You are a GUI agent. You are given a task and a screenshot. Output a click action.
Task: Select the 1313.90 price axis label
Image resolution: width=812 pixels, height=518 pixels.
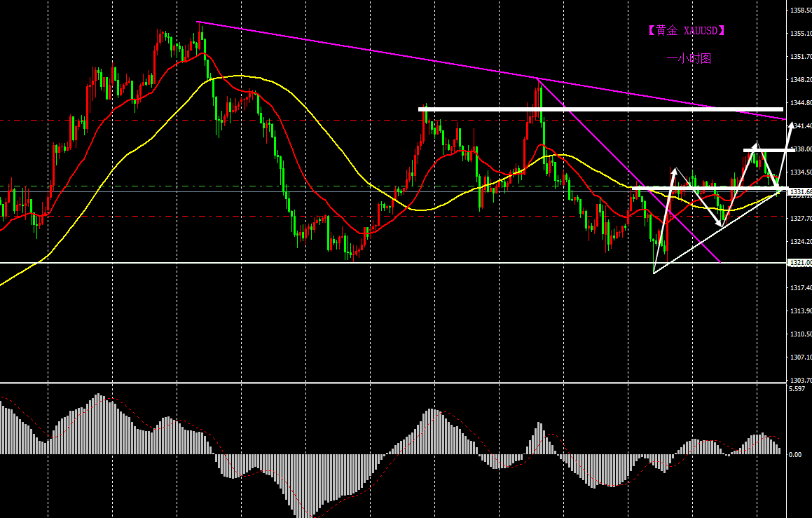pos(801,311)
